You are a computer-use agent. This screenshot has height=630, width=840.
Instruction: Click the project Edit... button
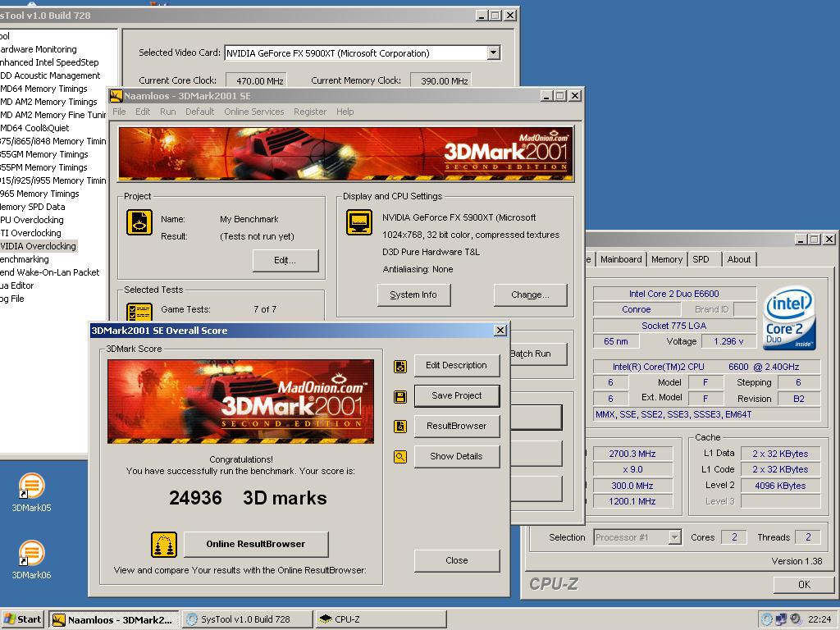[x=285, y=260]
